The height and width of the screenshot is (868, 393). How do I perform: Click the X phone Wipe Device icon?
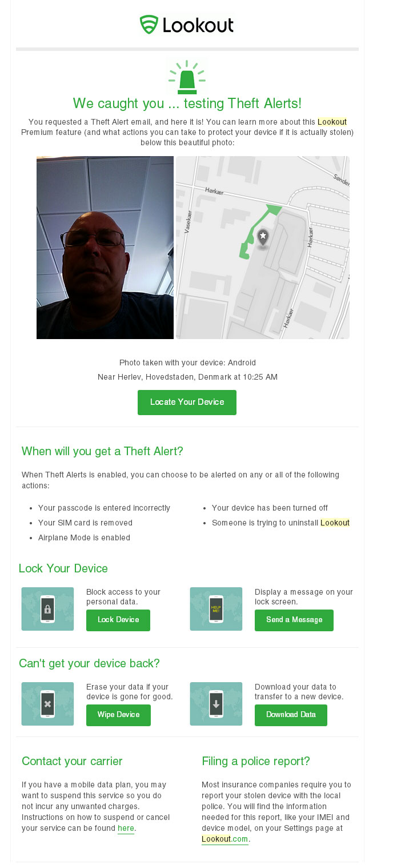(x=47, y=704)
